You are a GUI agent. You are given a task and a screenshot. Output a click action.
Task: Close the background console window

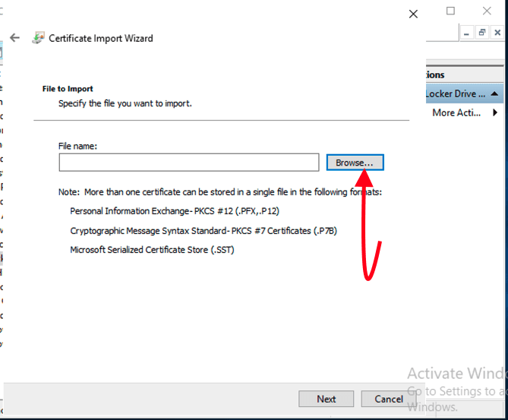487,11
